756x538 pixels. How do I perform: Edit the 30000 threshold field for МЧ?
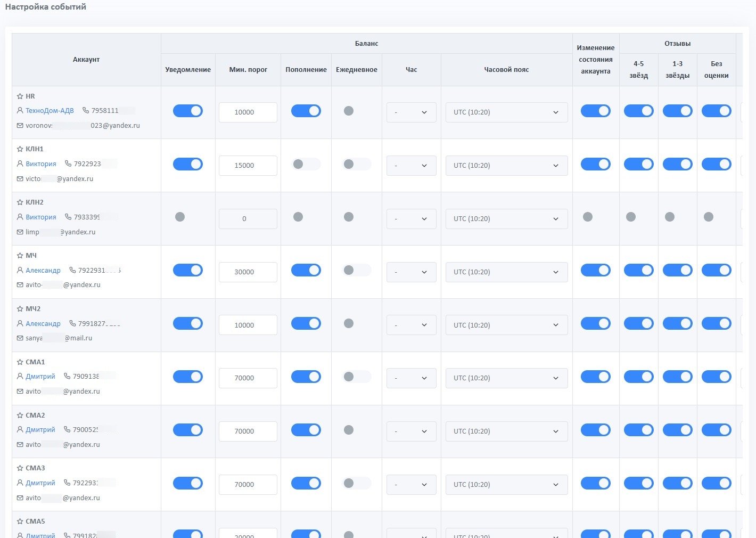(x=248, y=272)
